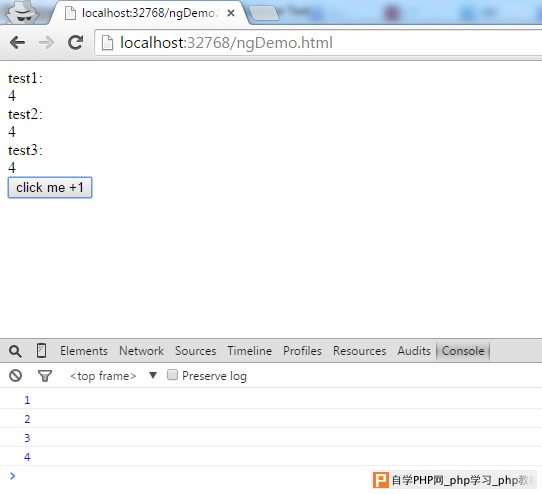542x494 pixels.
Task: Open DevTools inspect element magnifier icon
Action: tap(15, 351)
